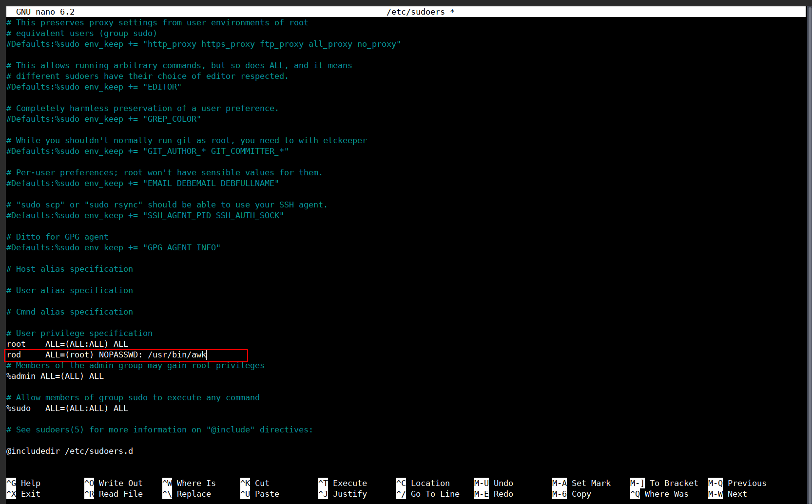812x504 pixels.
Task: Select Exit in the nano shortcut bar
Action: click(x=30, y=494)
